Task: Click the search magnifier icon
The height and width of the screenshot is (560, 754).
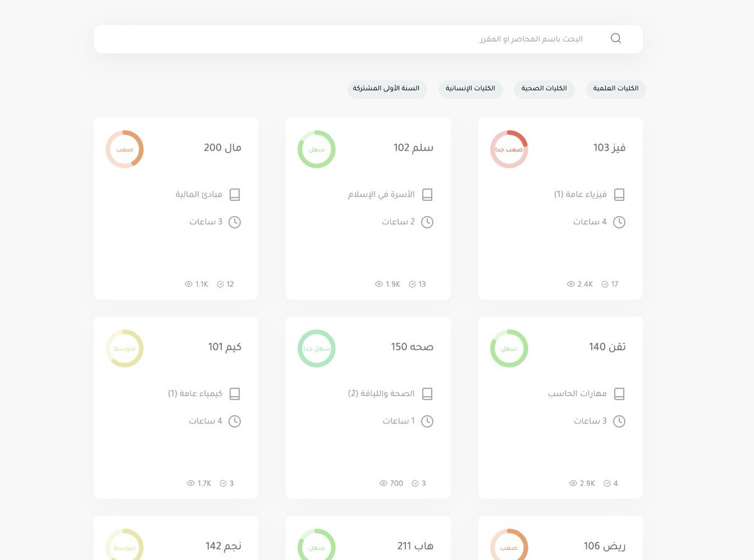Action: point(616,38)
